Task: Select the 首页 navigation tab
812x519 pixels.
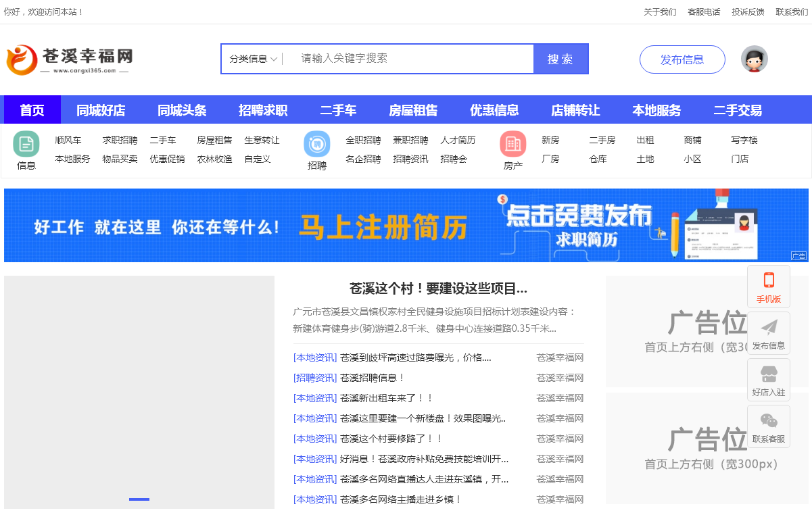Action: (x=32, y=110)
